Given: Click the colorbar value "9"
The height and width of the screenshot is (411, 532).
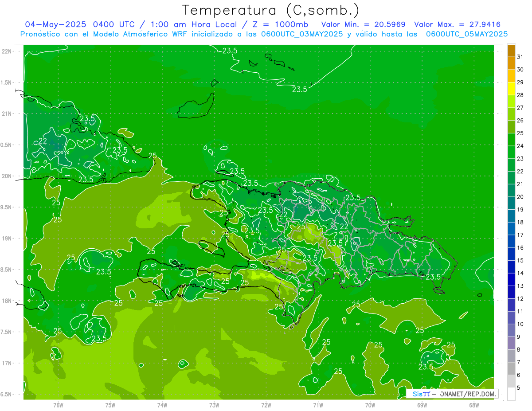Looking at the screenshot, I should (x=518, y=337).
